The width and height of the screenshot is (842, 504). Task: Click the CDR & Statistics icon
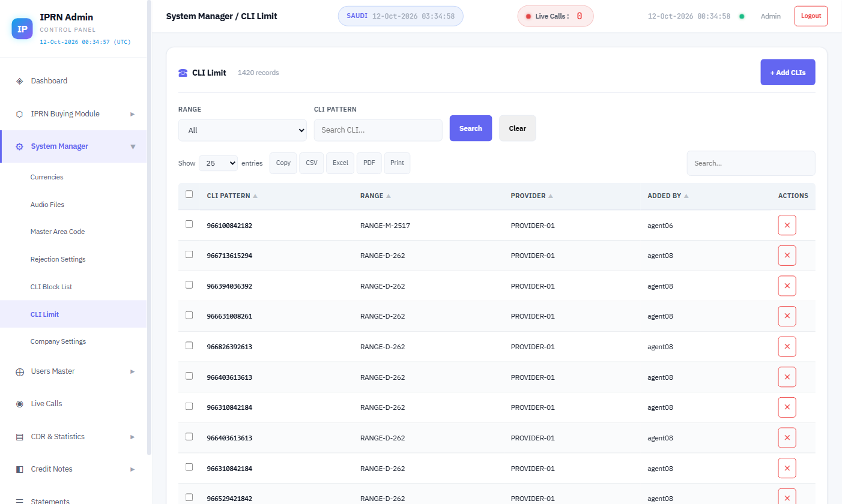pos(19,437)
